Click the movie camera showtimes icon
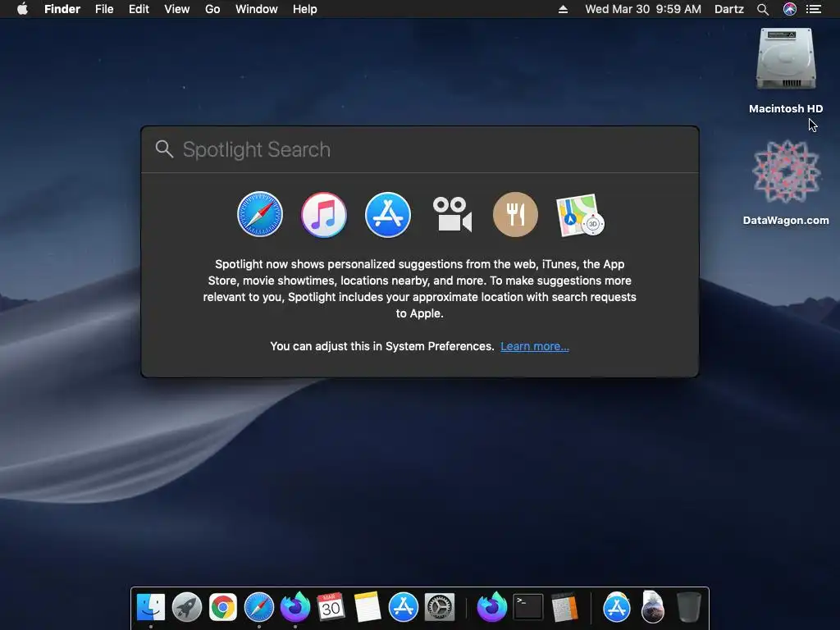840x630 pixels. click(x=452, y=214)
